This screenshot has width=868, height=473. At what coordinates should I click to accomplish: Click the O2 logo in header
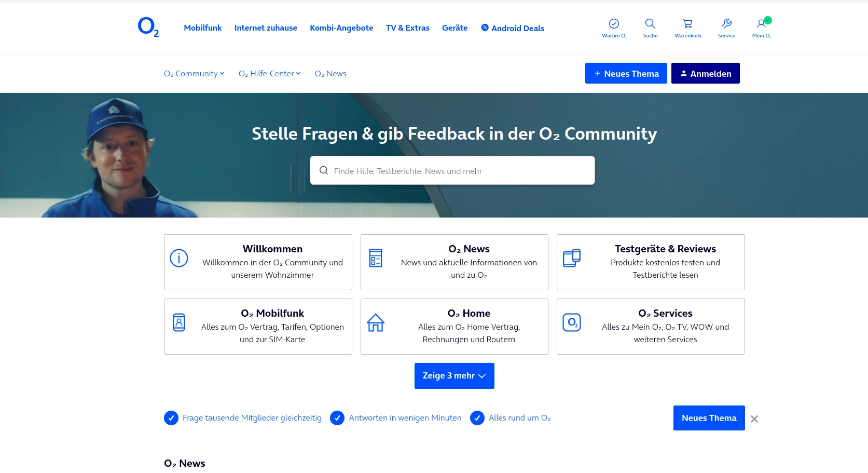pyautogui.click(x=148, y=27)
